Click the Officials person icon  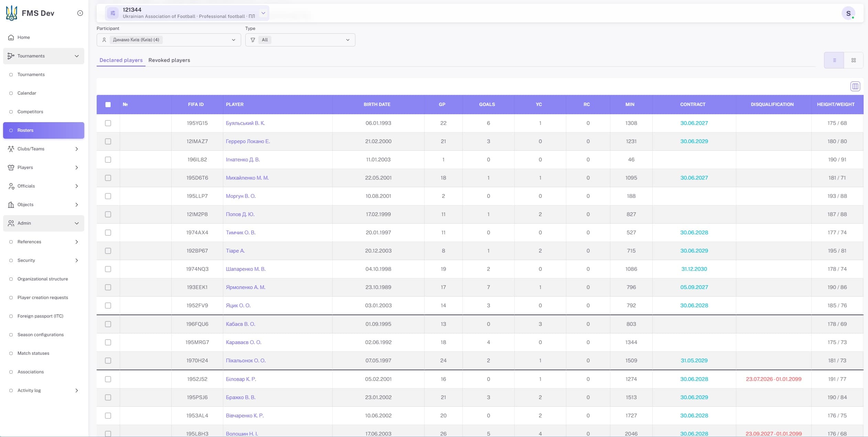[x=11, y=186]
